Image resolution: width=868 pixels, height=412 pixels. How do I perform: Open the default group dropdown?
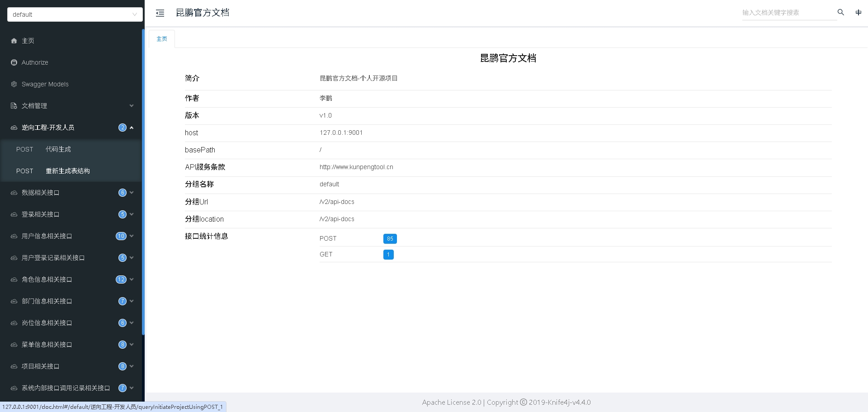click(75, 14)
